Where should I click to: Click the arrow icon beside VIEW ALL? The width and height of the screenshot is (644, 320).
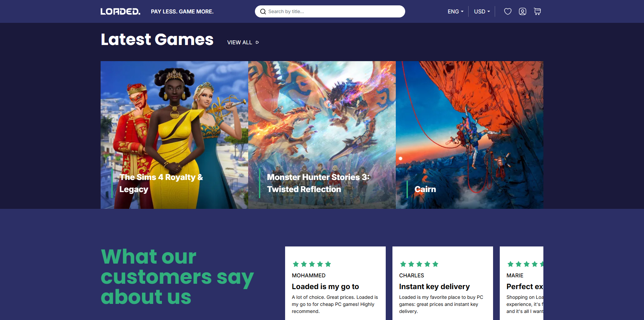[257, 42]
